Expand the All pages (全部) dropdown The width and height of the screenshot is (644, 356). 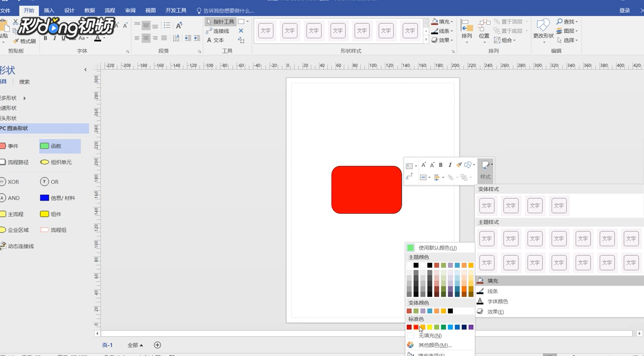click(x=136, y=345)
